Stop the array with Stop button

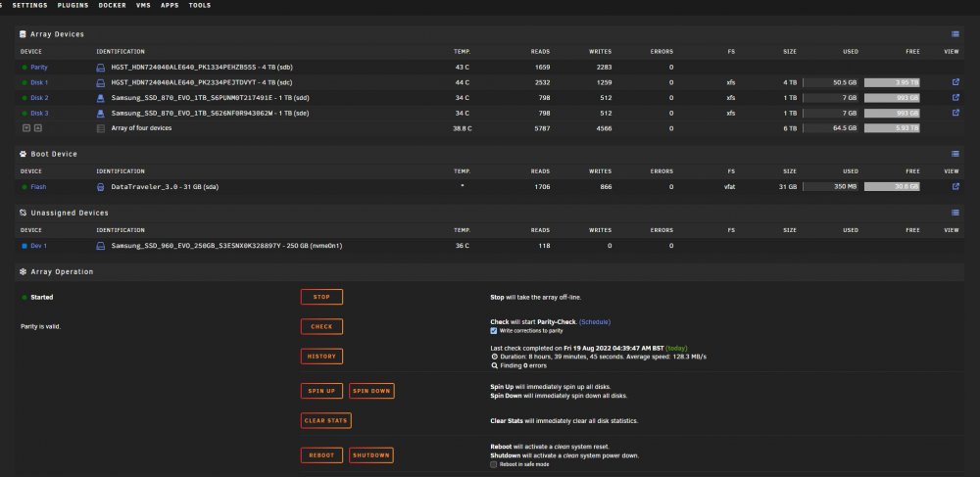pos(321,297)
